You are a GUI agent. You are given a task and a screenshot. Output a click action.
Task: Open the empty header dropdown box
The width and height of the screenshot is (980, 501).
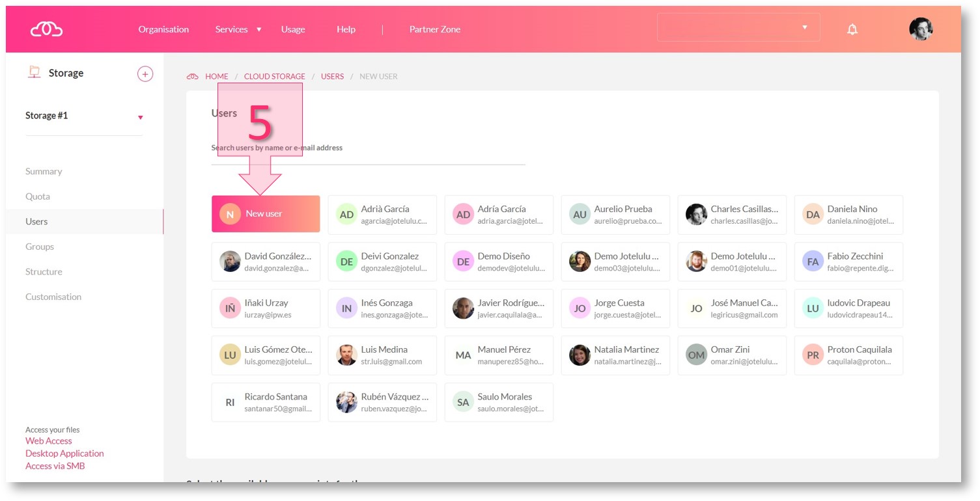tap(738, 28)
